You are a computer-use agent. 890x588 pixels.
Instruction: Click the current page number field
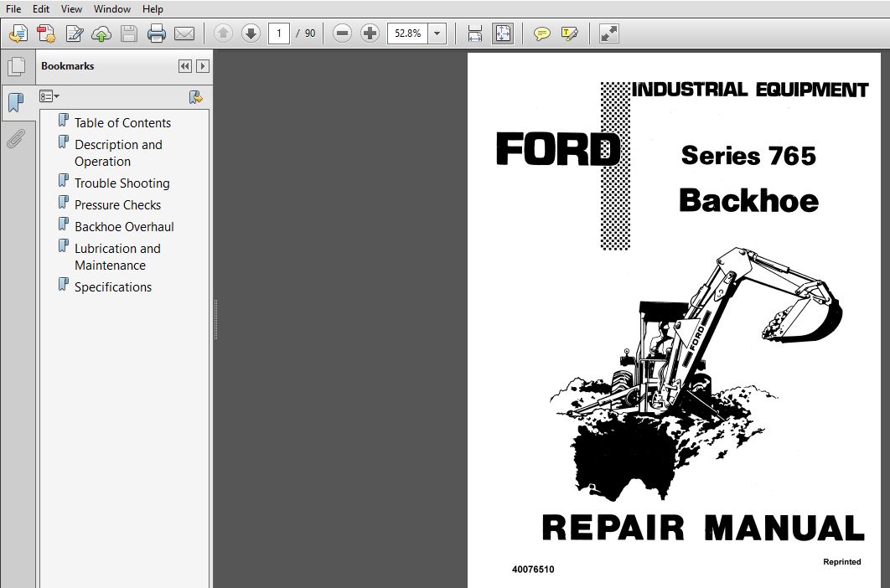click(279, 34)
